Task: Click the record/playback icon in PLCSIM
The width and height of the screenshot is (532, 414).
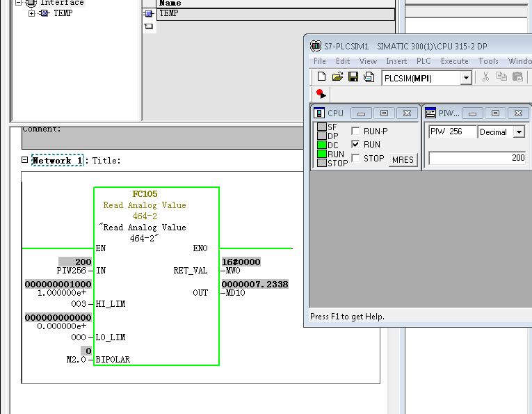Action: 320,93
